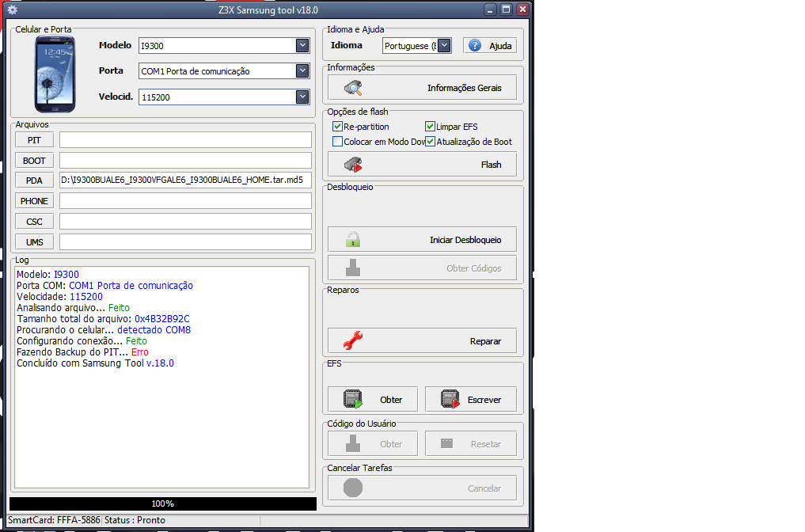Click the PIT file button
The height and width of the screenshot is (532, 805).
tap(34, 140)
